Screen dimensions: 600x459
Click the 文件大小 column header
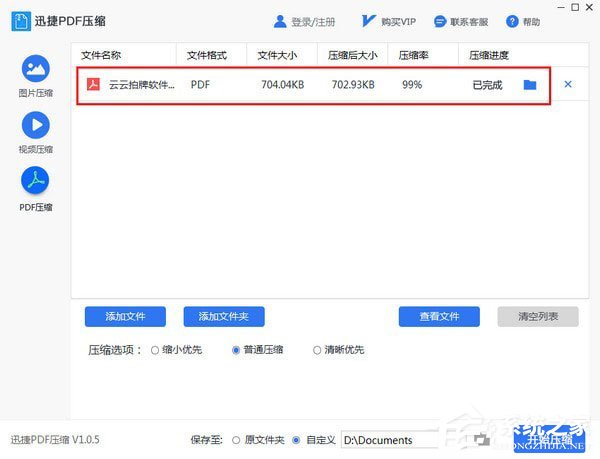pyautogui.click(x=277, y=55)
